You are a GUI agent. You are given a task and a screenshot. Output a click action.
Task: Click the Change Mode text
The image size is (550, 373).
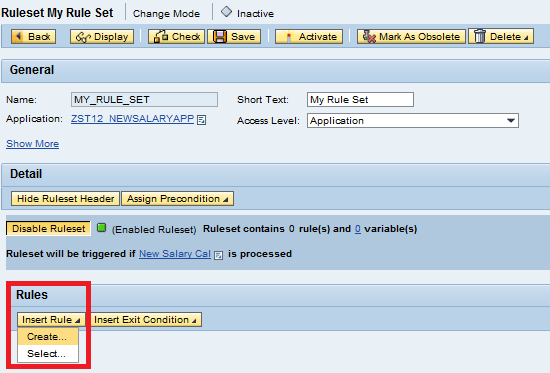[x=166, y=14]
